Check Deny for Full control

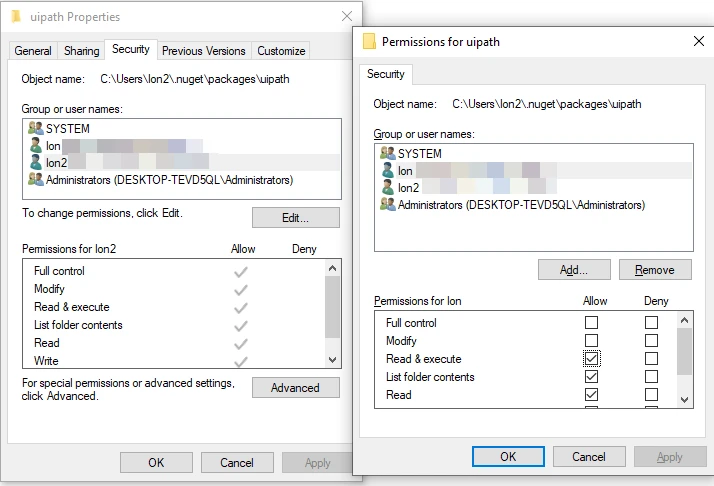point(651,322)
